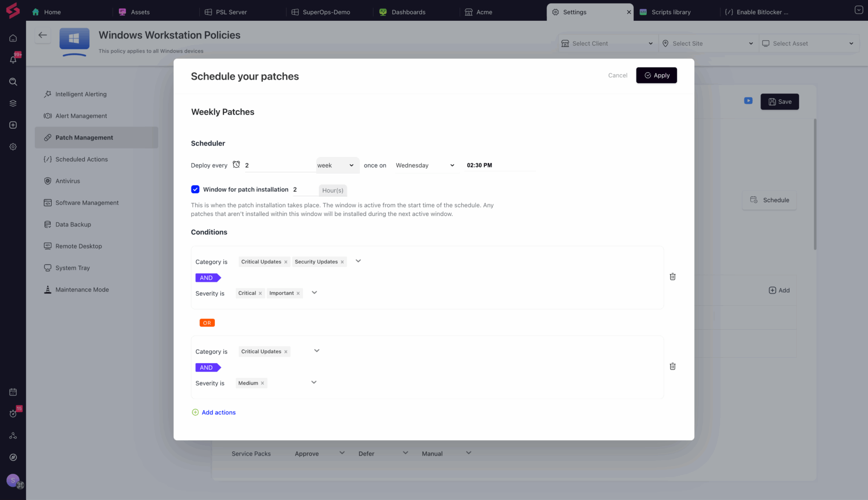Remove the Security Updates category tag
Viewport: 868px width, 500px height.
click(x=342, y=262)
